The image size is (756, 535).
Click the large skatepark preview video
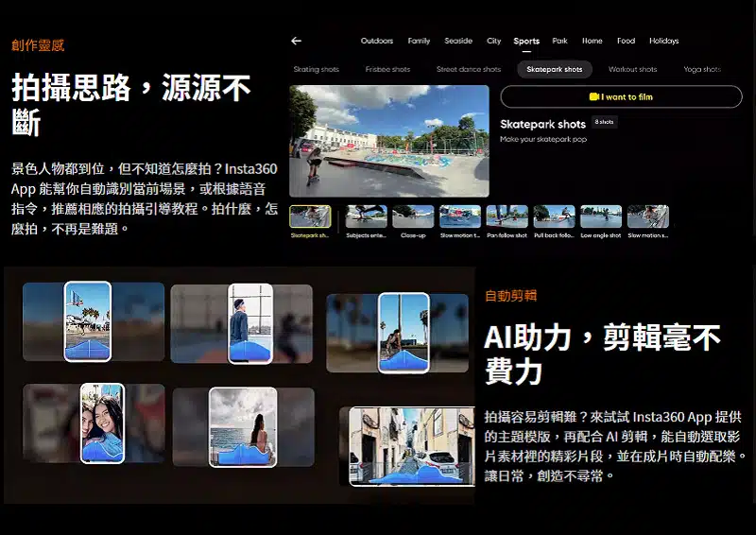388,141
